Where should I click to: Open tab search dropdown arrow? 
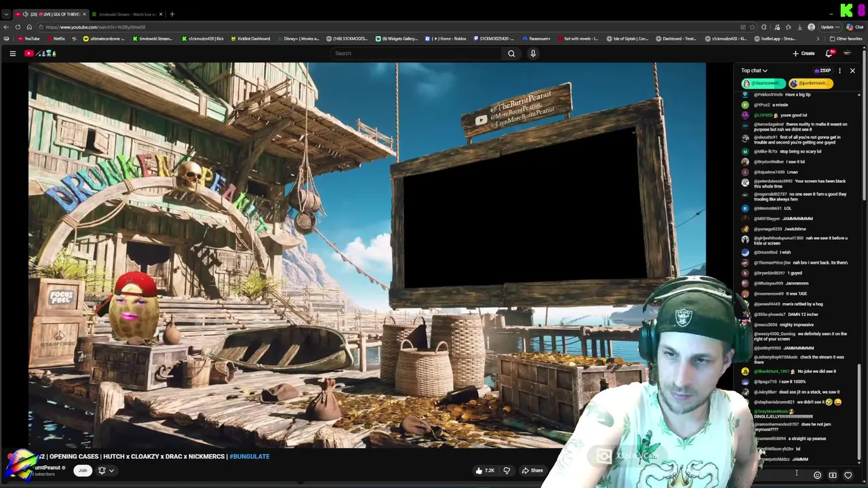click(6, 14)
